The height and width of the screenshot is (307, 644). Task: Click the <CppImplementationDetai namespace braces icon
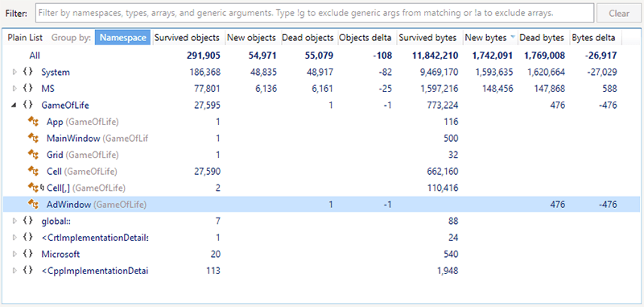[27, 271]
